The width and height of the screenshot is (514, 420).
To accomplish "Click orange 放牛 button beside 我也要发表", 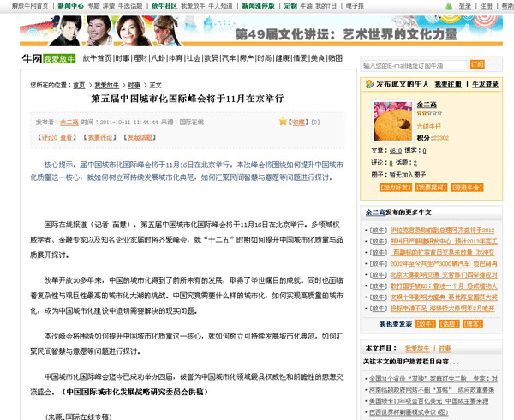I will [426, 324].
